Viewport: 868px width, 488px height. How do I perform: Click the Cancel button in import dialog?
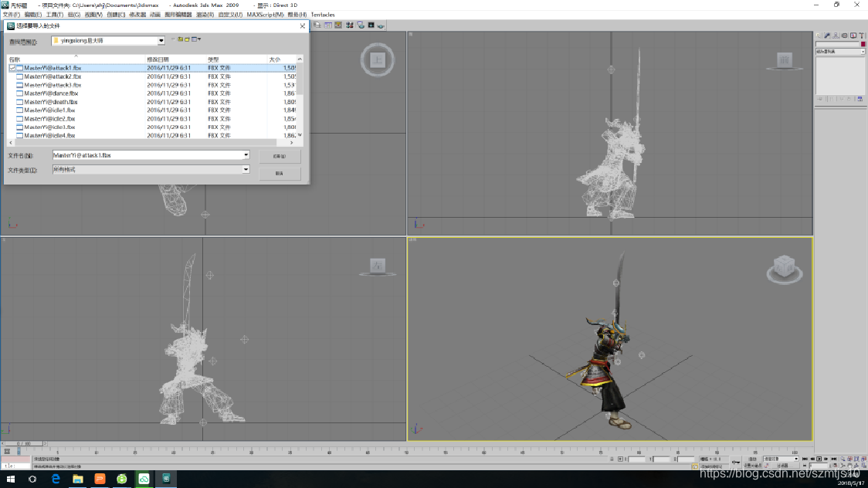point(280,173)
